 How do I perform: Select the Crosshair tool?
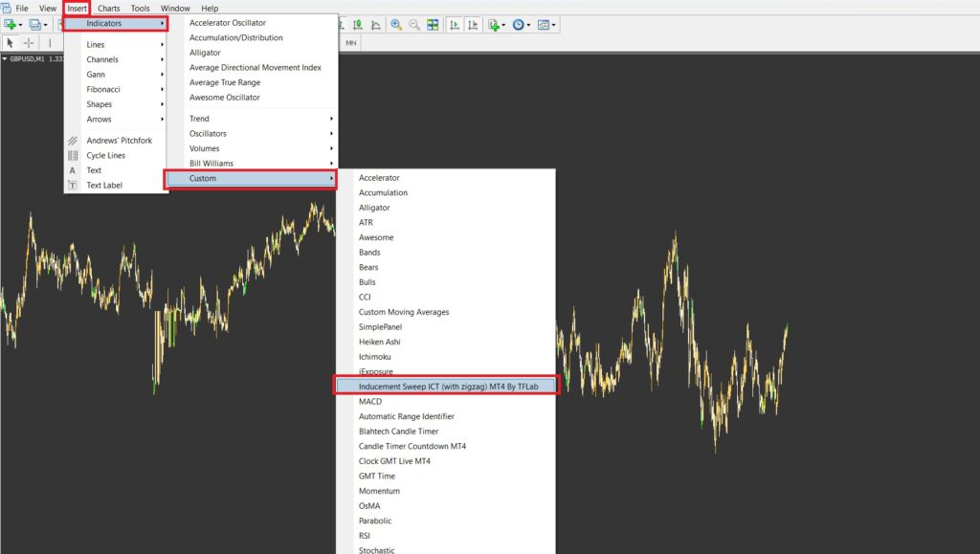(29, 43)
